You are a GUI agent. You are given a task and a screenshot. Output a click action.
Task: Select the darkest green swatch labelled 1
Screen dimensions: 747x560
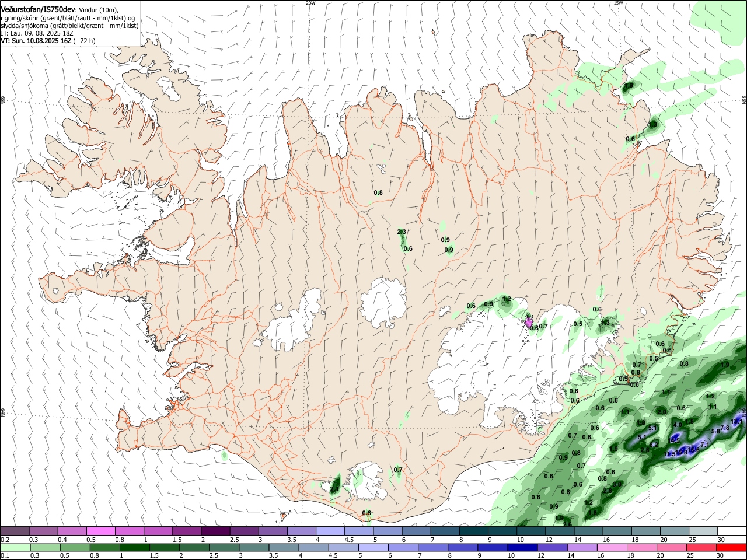pos(134,548)
